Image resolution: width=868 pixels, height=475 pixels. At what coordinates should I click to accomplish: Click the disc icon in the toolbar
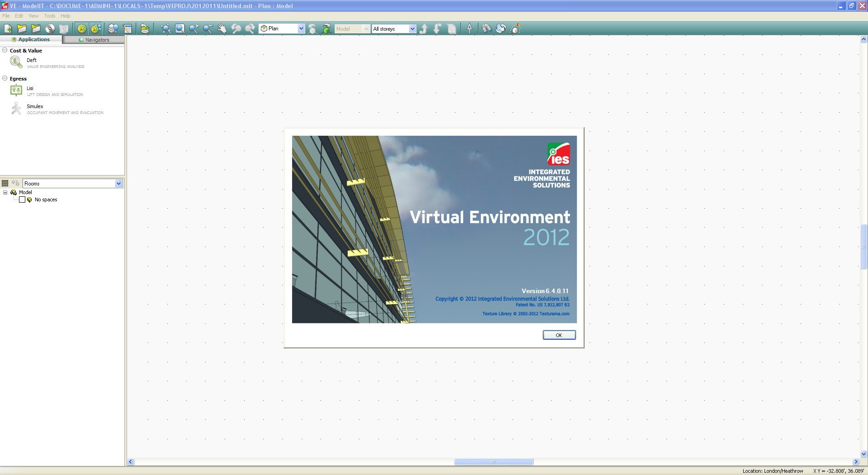click(50, 28)
